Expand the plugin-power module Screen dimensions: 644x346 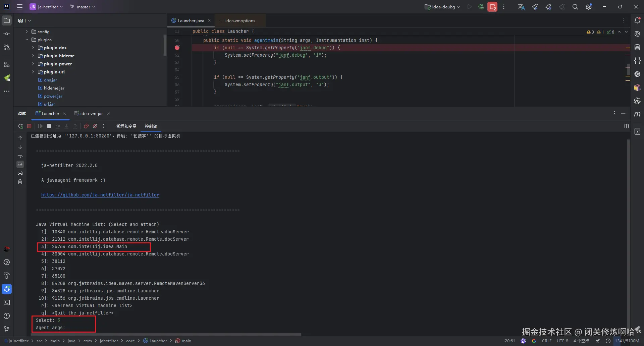pyautogui.click(x=33, y=64)
